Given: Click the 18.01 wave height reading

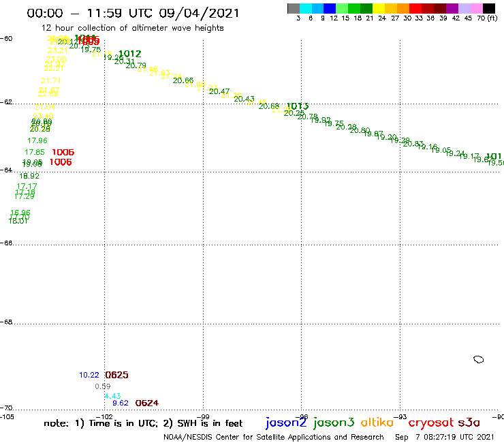Looking at the screenshot, I should click(18, 221).
